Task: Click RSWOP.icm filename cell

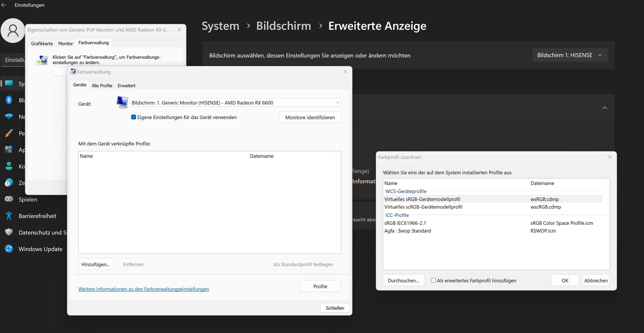Action: 543,231
